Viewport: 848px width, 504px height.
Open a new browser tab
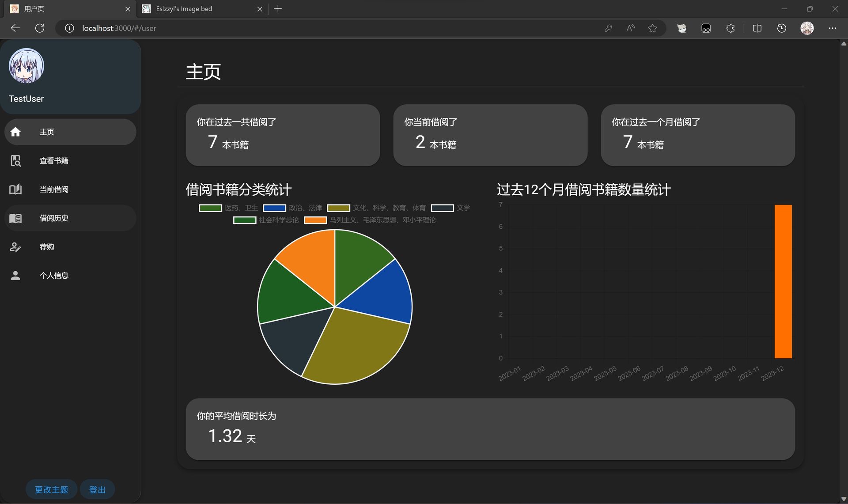point(278,9)
